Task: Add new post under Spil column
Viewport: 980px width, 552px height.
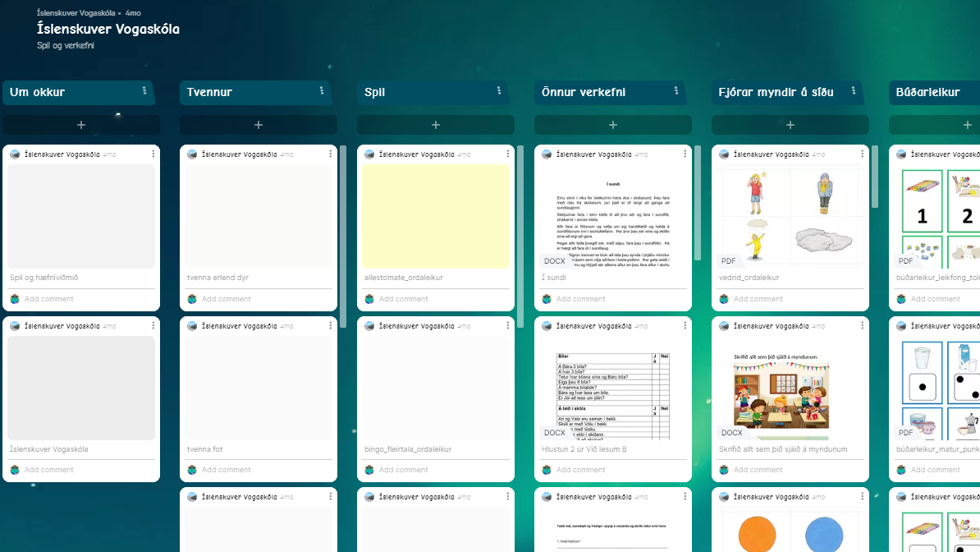Action: [x=436, y=125]
